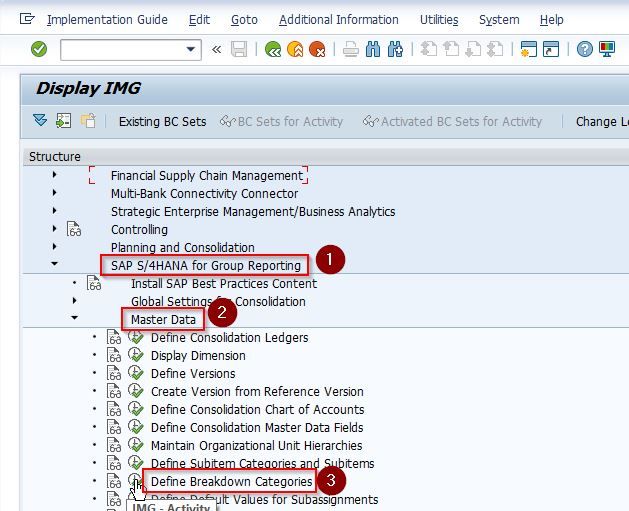This screenshot has height=511, width=629.
Task: Run activity icon for Define Consolidation Ledgers
Action: click(136, 337)
